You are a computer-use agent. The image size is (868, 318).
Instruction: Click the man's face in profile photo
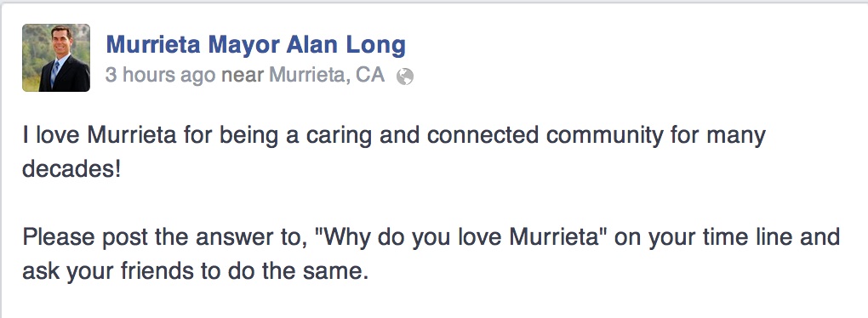click(61, 41)
